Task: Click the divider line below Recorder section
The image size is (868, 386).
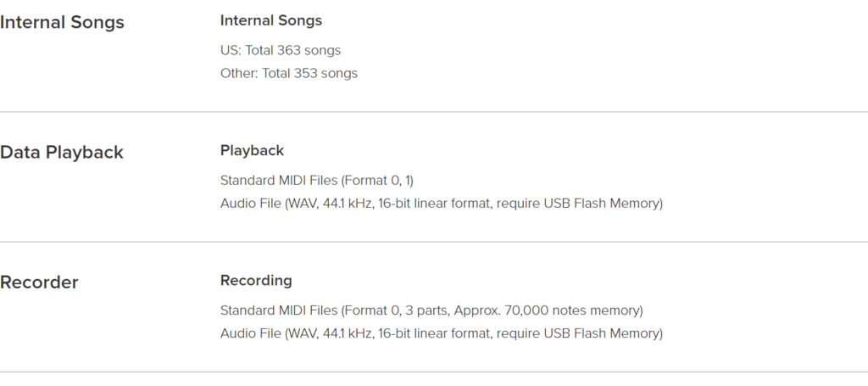Action: (434, 372)
